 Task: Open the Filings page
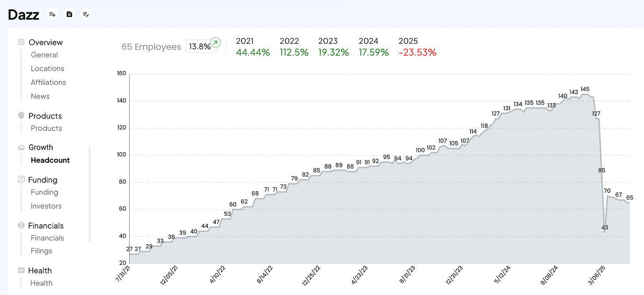tap(42, 251)
